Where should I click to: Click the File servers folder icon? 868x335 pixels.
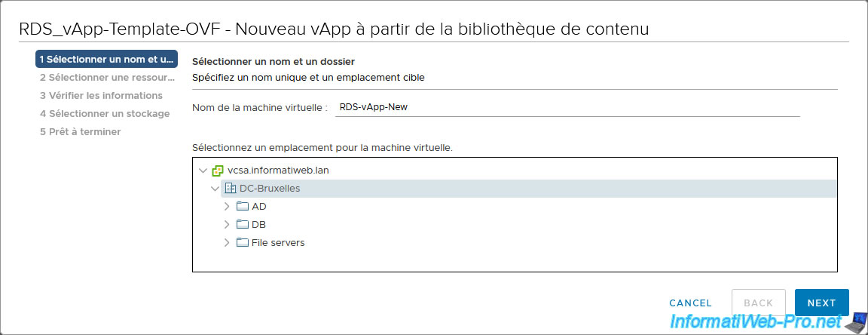click(243, 242)
